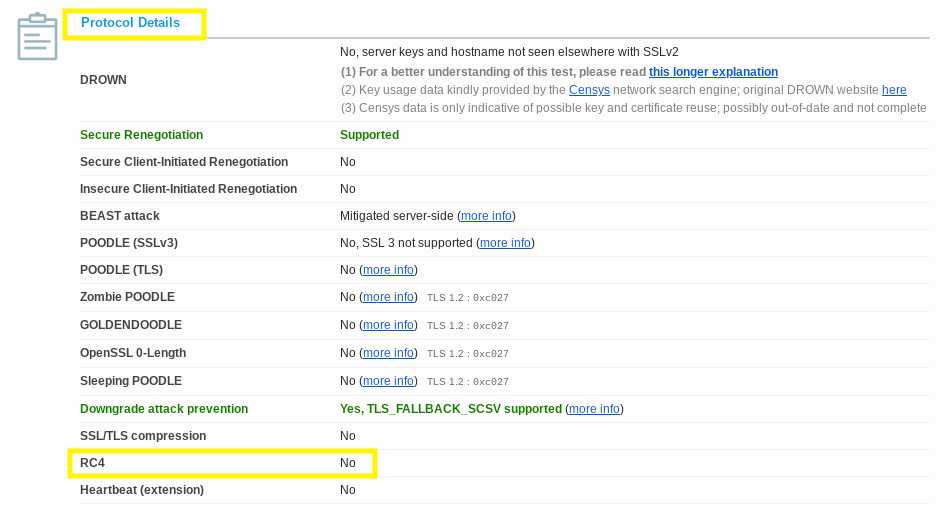This screenshot has height=505, width=942.
Task: Select the SSL/TLS compression label
Action: tap(143, 436)
